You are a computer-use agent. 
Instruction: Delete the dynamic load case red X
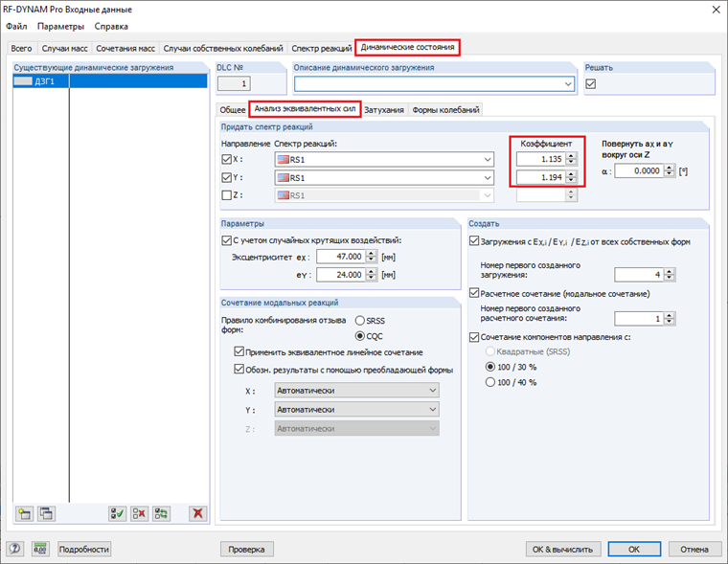click(x=197, y=513)
